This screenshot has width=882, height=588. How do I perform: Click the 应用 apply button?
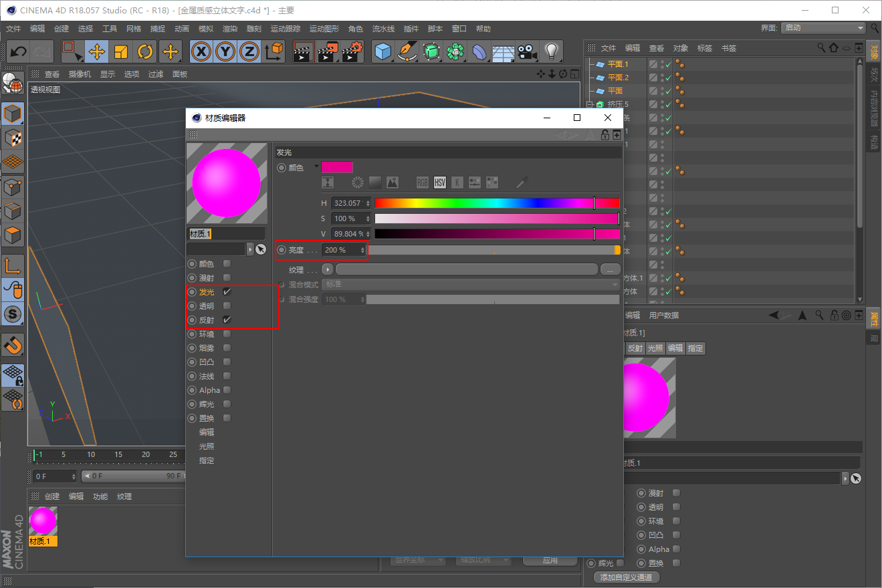click(550, 560)
